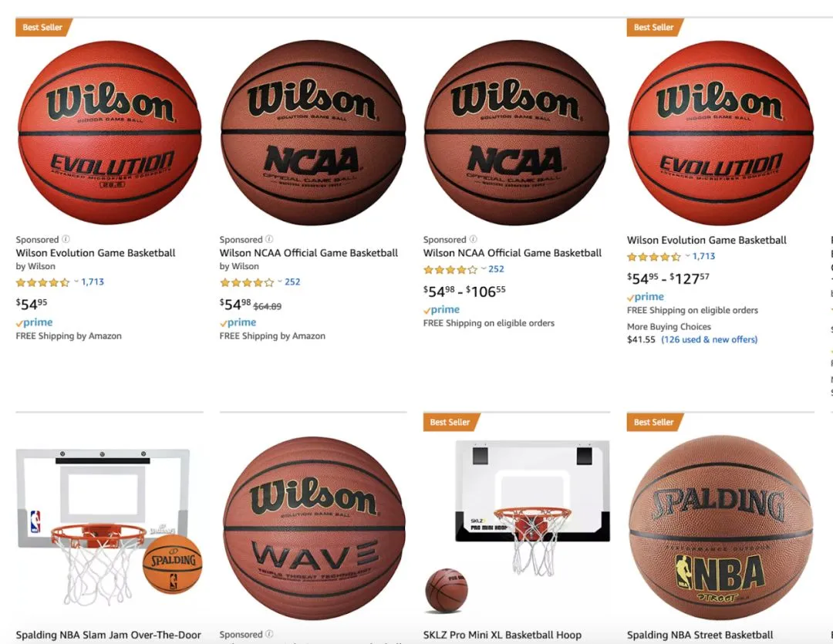The height and width of the screenshot is (644, 833).
Task: Open SKLZ Pro Mini XL Basketball Hoop link
Action: pyautogui.click(x=503, y=635)
